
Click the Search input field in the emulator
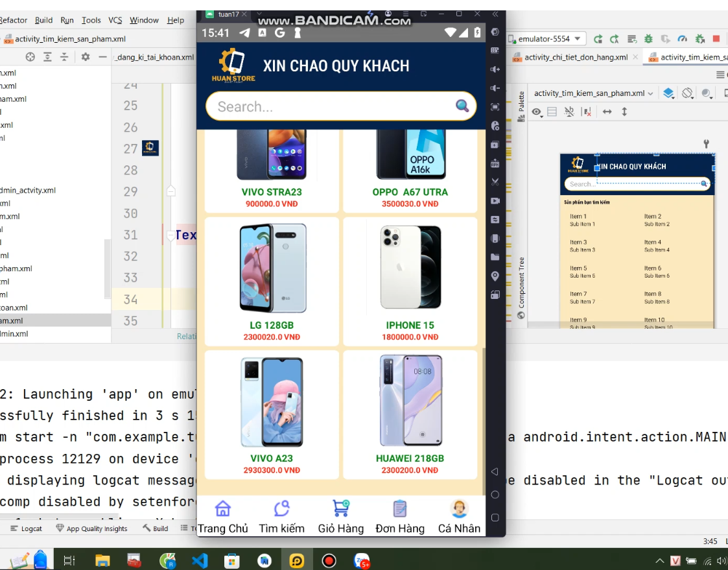click(x=341, y=106)
